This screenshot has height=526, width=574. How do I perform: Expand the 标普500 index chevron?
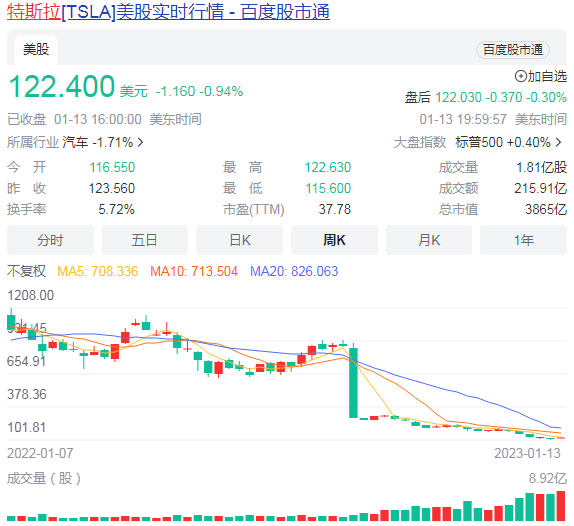tap(558, 142)
